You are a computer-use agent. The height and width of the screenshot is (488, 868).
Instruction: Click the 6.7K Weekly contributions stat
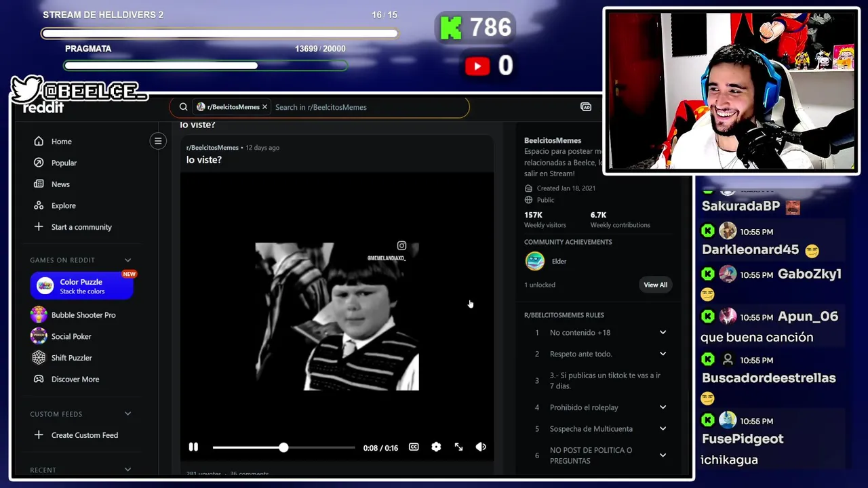click(x=620, y=220)
